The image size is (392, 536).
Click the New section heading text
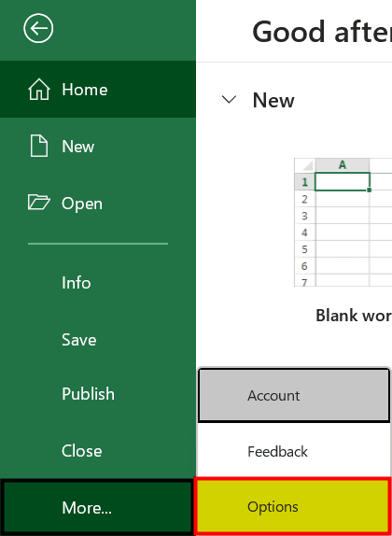[273, 100]
